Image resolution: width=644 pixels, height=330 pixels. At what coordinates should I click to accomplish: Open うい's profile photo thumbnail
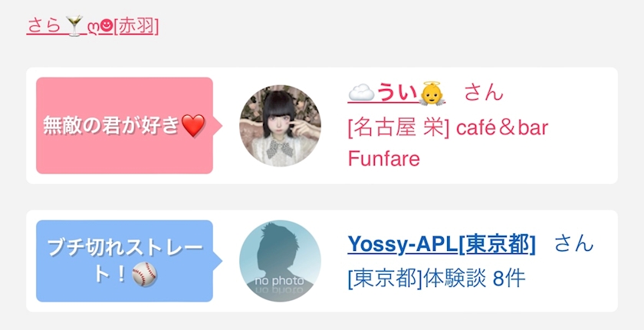[280, 126]
